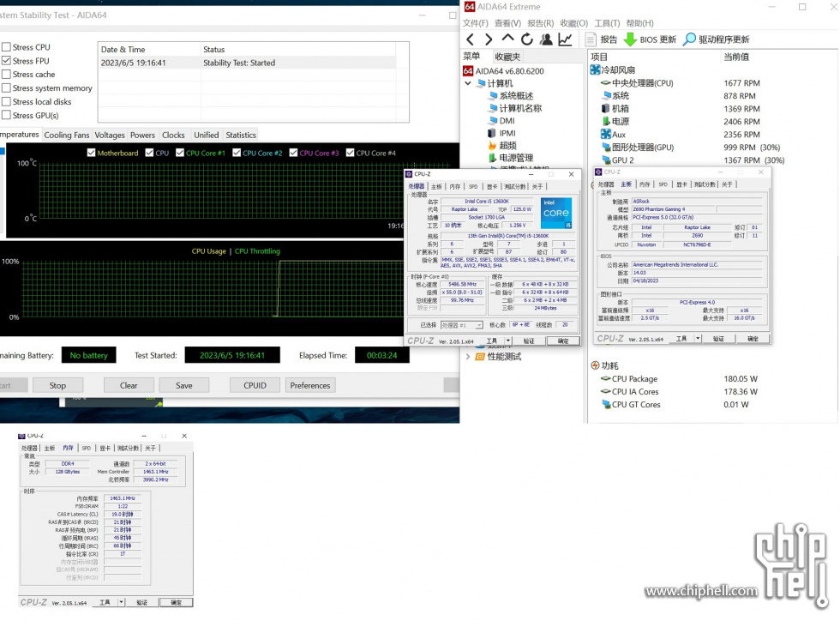Viewport: 840px width, 621px height.
Task: Open the graph icon in AIDA64 toolbar
Action: [x=565, y=39]
